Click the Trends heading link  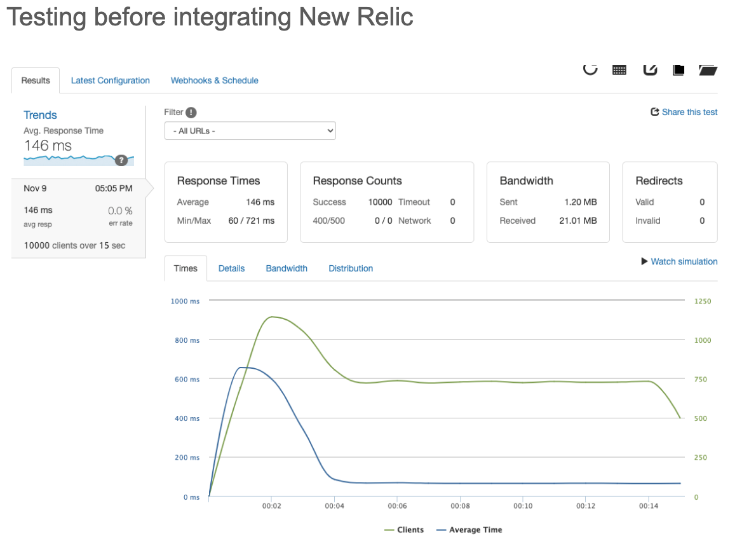tap(40, 115)
